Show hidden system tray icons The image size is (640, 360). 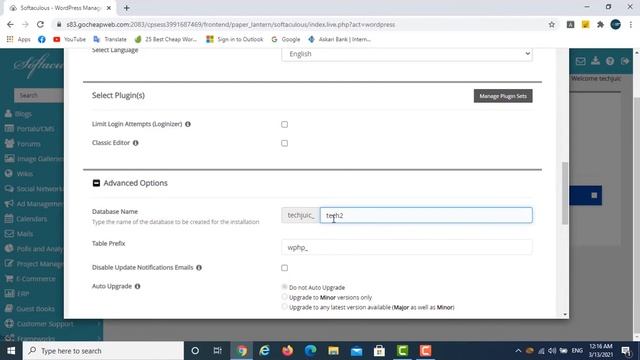tap(518, 351)
